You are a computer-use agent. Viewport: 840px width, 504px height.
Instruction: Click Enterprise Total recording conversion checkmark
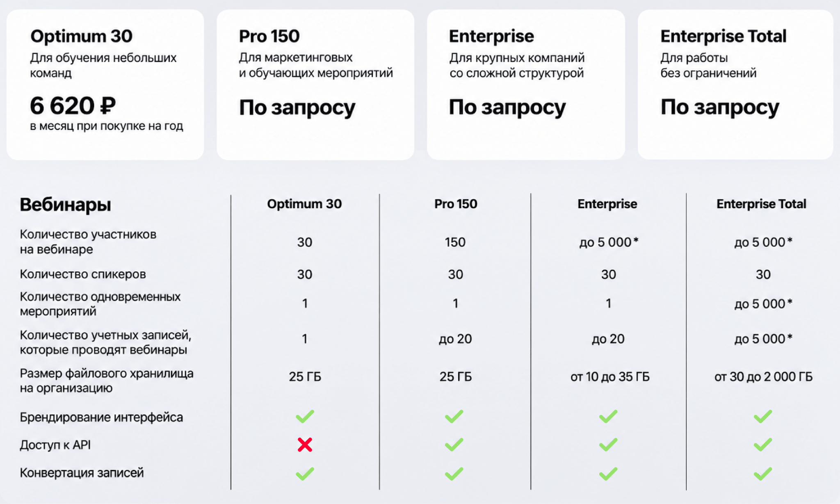tap(763, 474)
